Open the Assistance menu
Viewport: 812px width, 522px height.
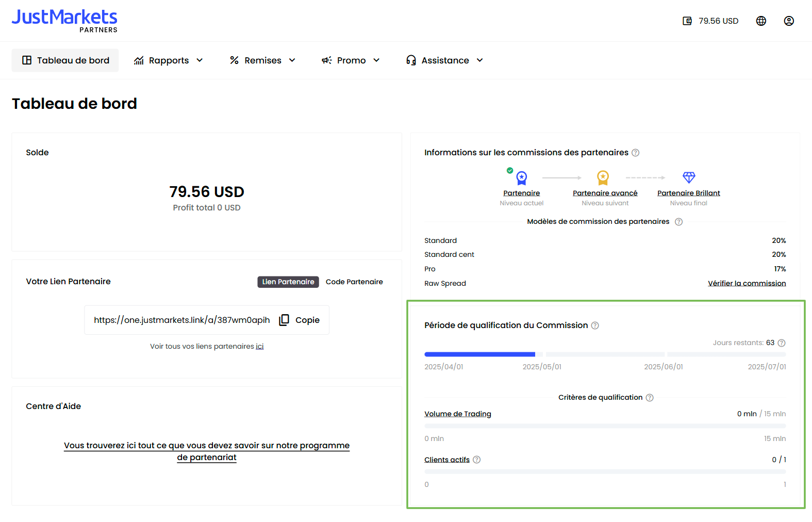[x=445, y=60]
